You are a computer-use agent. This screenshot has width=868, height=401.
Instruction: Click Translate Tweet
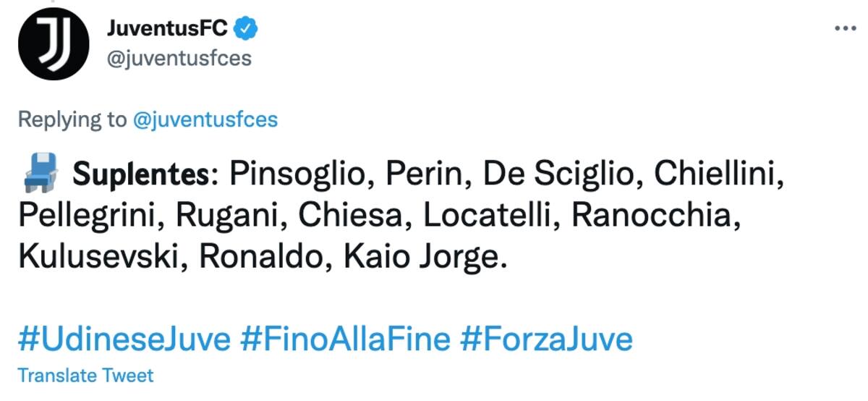point(85,376)
